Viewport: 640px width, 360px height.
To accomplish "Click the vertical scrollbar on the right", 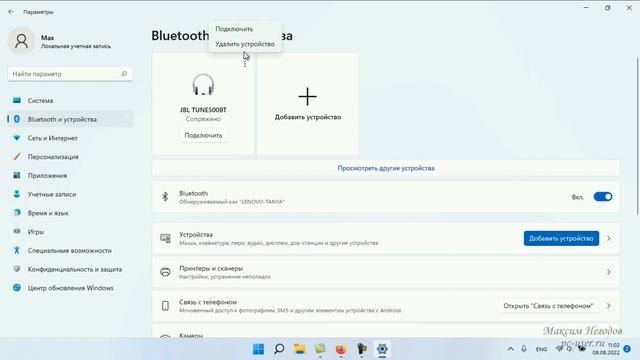I will (x=638, y=136).
